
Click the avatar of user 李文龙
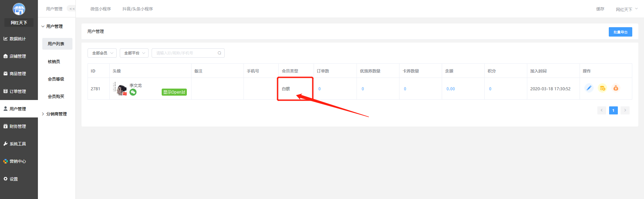120,89
